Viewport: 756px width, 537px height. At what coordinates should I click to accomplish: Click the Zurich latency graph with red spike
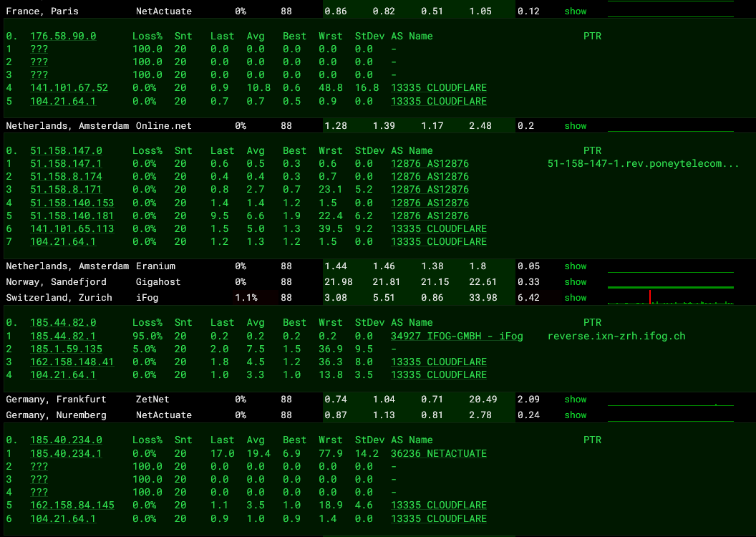(671, 297)
